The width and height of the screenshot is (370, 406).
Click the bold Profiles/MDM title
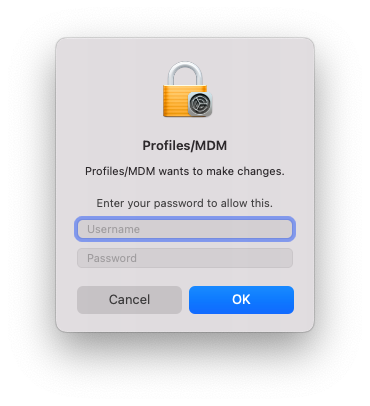(x=185, y=146)
